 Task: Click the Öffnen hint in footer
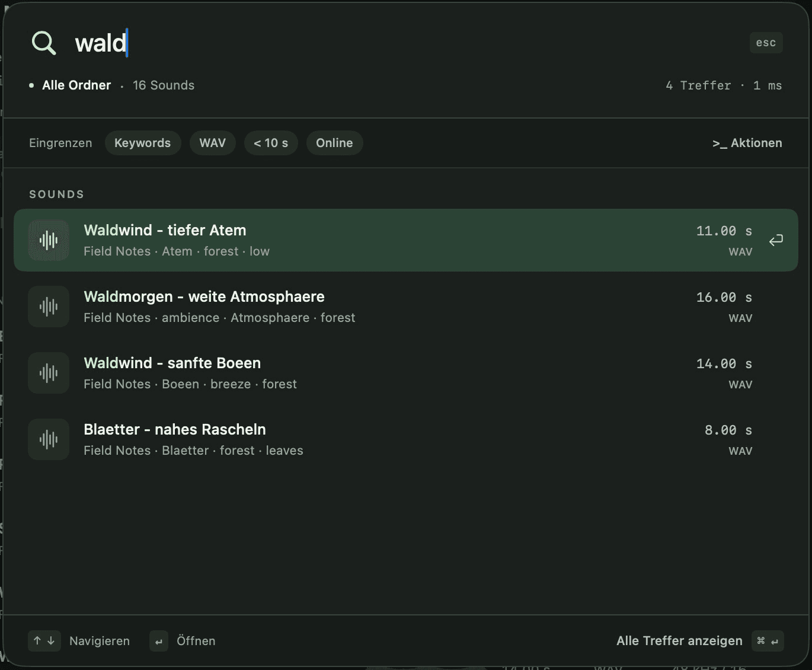[x=196, y=641]
